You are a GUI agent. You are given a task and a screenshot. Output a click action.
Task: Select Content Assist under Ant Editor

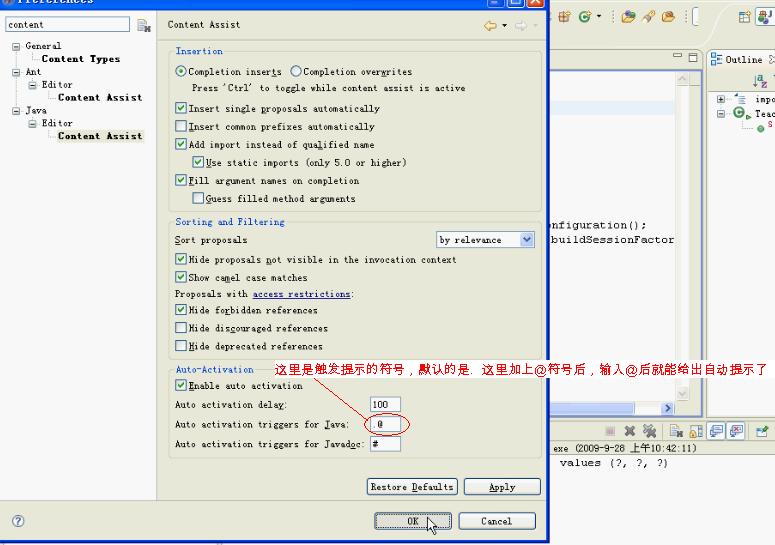(x=100, y=98)
